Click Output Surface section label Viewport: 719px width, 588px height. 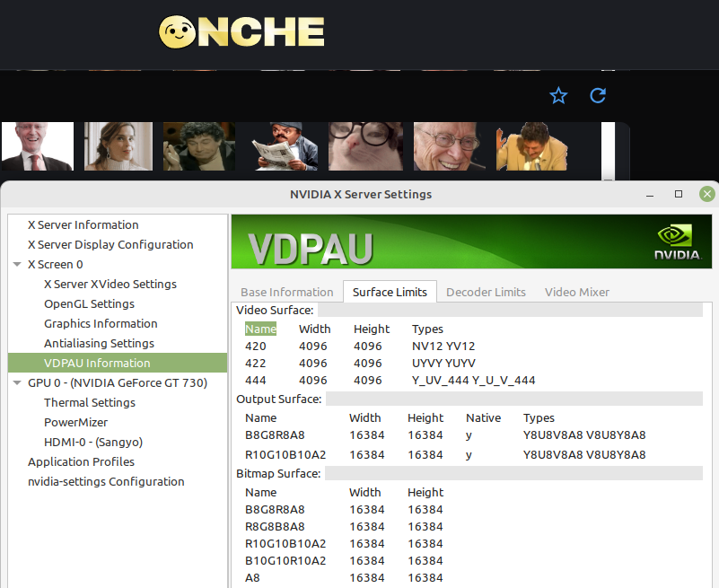coord(279,399)
